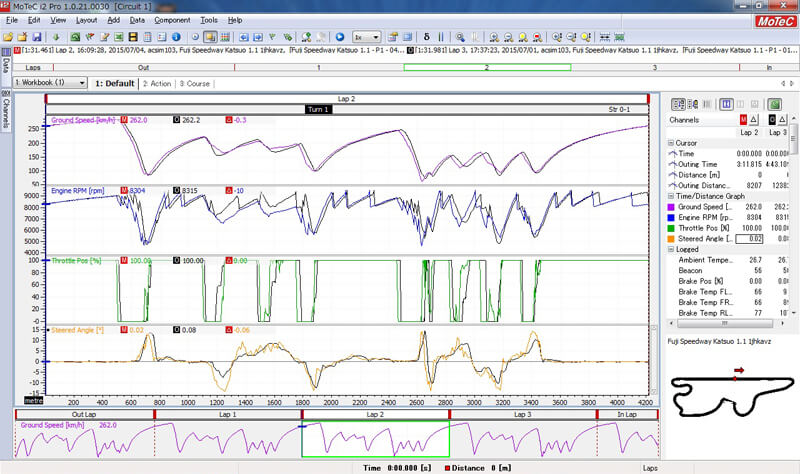Click the blue information circle icon
The image size is (800, 474).
tap(176, 37)
